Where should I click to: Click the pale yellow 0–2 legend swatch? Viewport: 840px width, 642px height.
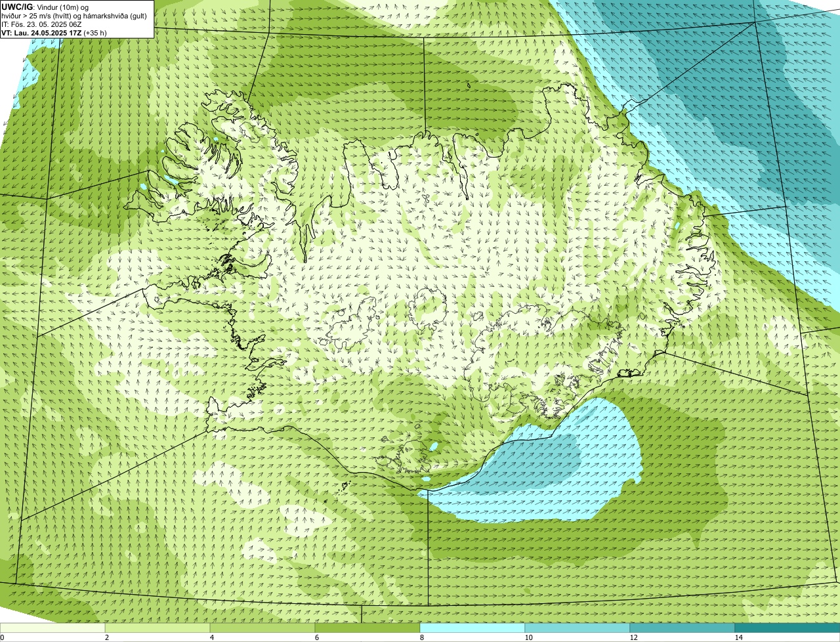click(x=52, y=628)
